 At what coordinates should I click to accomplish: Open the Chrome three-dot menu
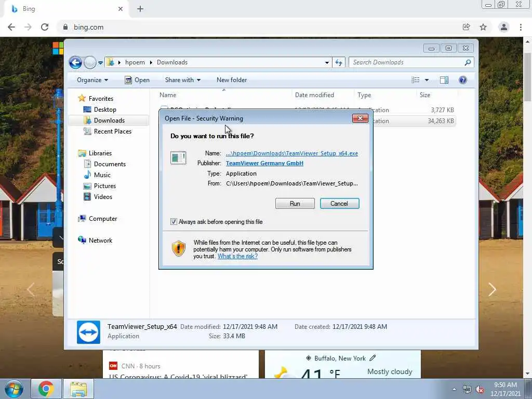521,27
